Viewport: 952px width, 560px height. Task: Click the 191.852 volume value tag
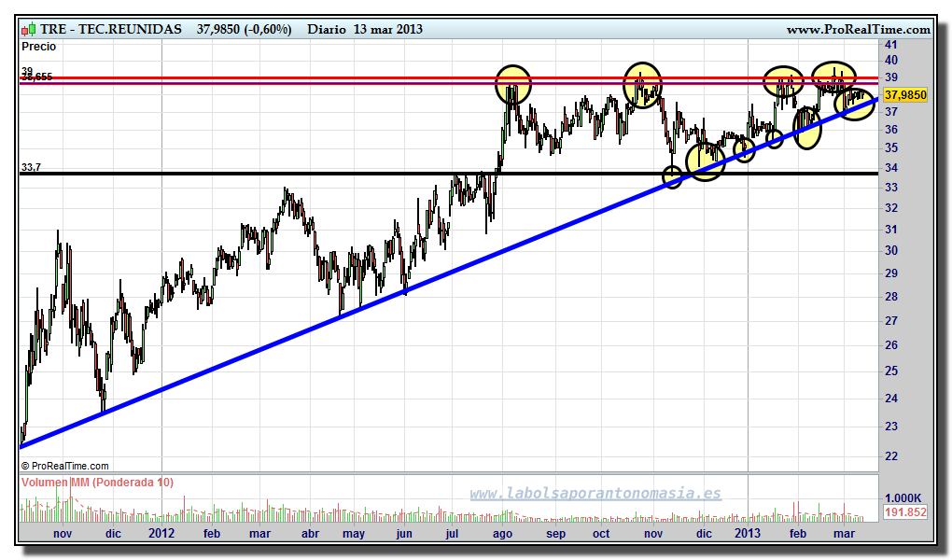pos(904,512)
